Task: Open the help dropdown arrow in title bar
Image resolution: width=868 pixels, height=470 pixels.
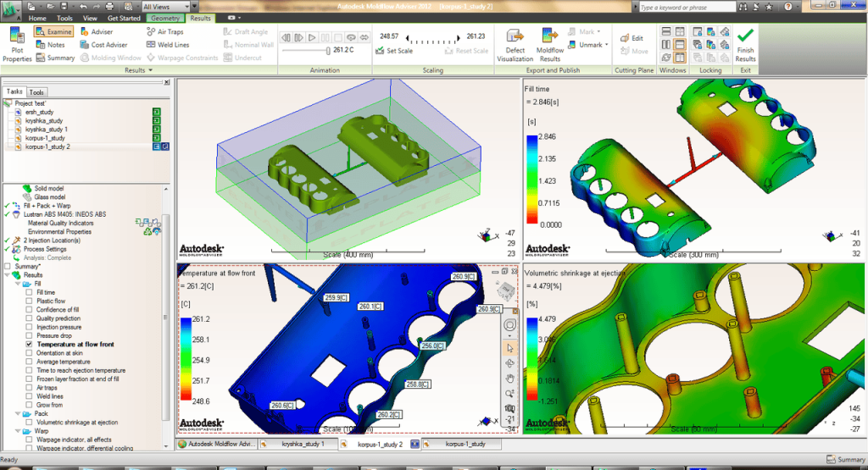Action: (x=797, y=7)
